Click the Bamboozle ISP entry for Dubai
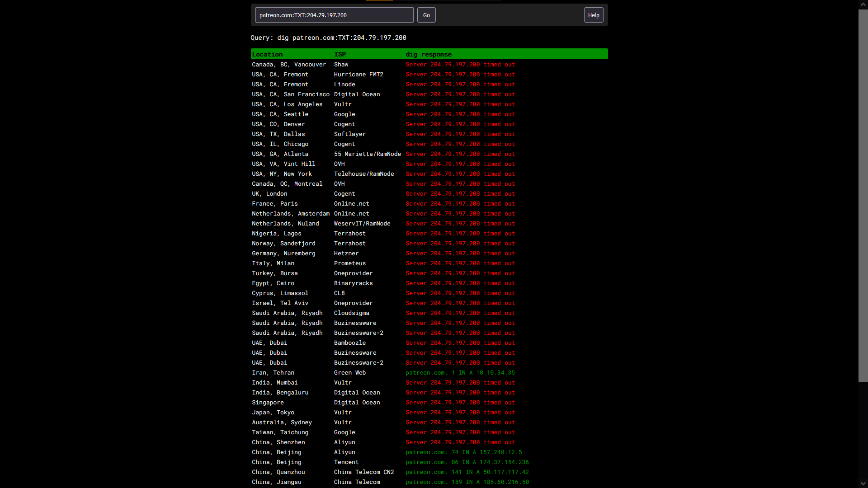 (x=349, y=343)
